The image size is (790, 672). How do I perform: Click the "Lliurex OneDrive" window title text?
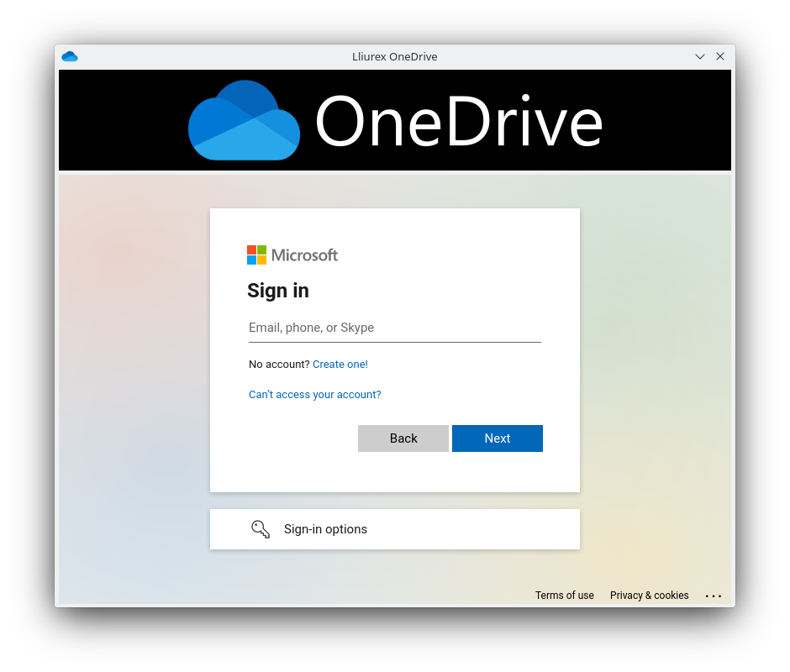click(394, 56)
